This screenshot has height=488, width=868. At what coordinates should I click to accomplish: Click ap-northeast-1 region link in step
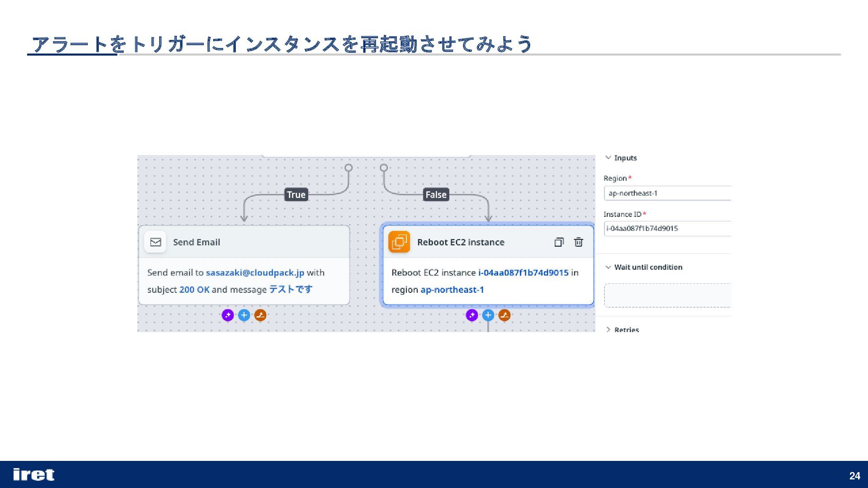(452, 290)
